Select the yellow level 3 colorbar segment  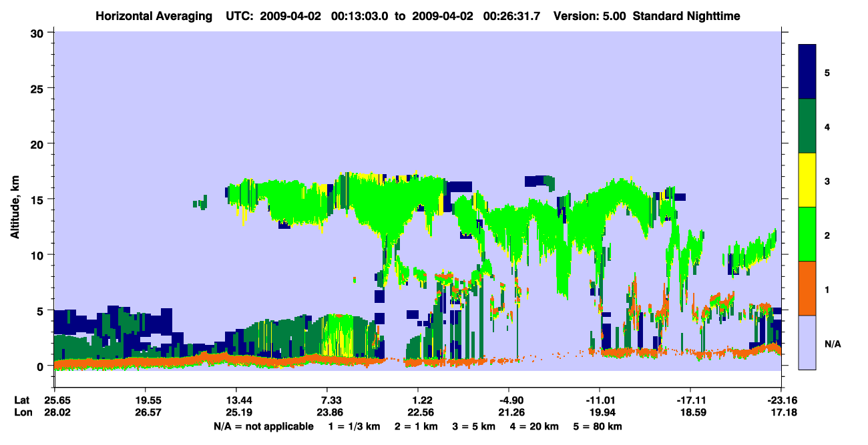click(x=807, y=180)
